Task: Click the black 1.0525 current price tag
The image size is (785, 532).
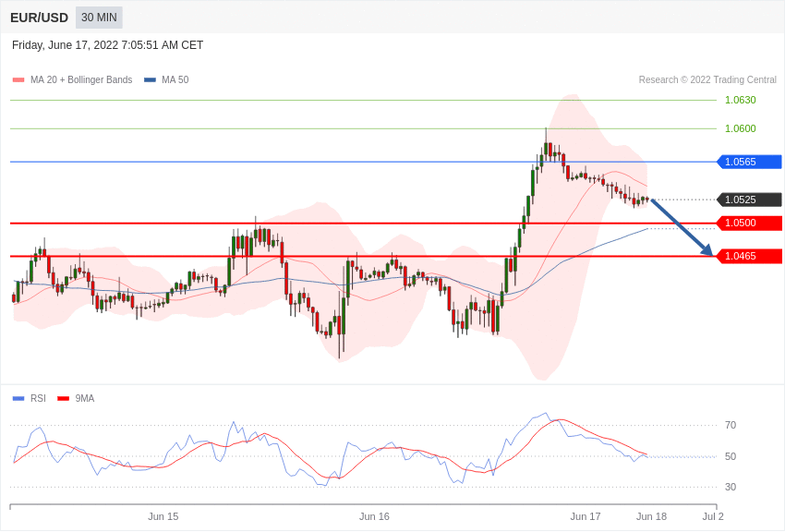Action: [750, 199]
